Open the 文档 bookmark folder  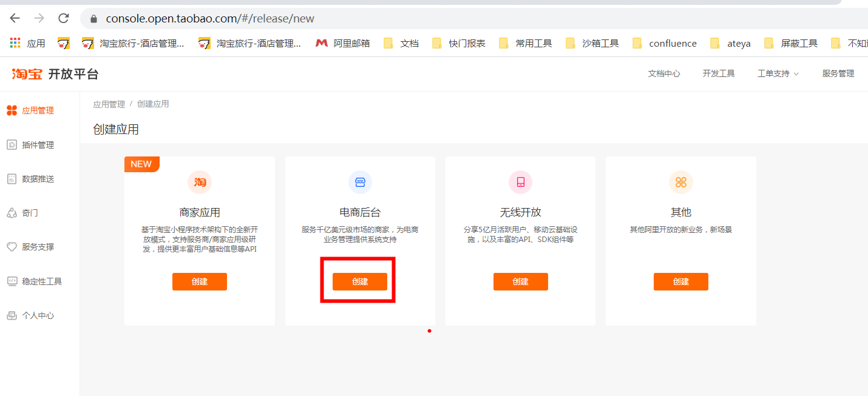click(401, 43)
